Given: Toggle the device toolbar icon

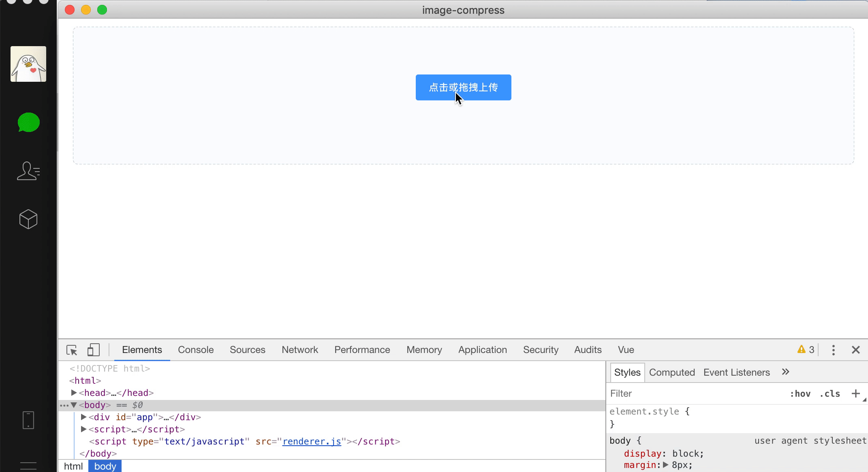Looking at the screenshot, I should [94, 350].
